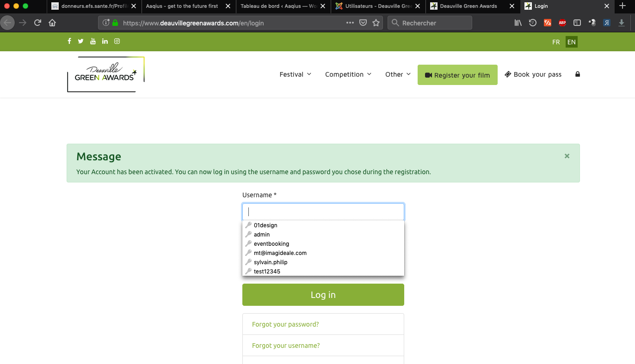Expand the Competition dropdown menu

tap(348, 74)
